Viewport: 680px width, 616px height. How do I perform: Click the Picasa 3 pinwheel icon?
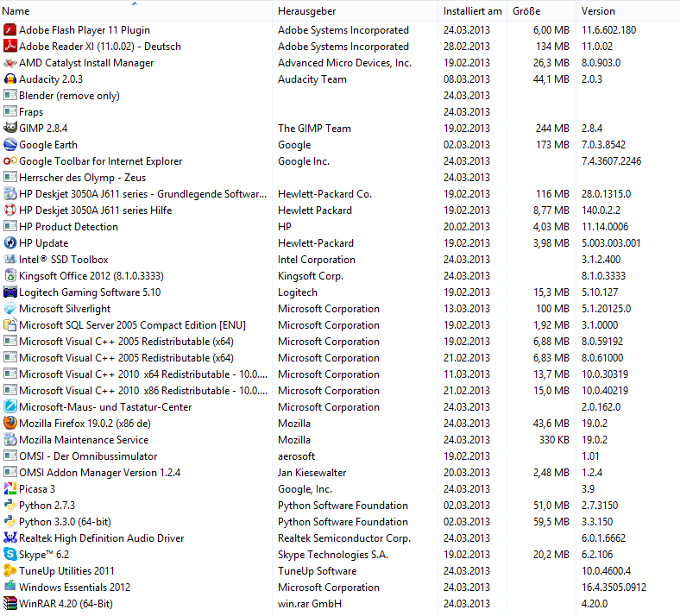click(x=10, y=489)
